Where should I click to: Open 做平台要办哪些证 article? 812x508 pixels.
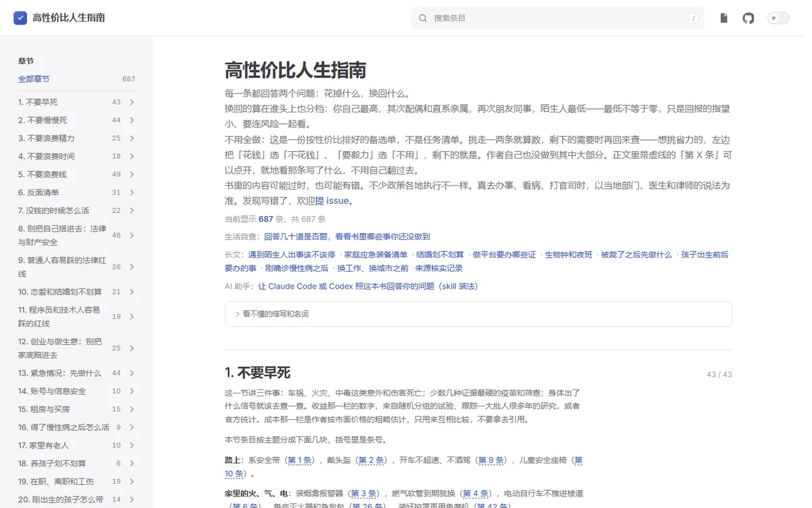click(x=504, y=255)
